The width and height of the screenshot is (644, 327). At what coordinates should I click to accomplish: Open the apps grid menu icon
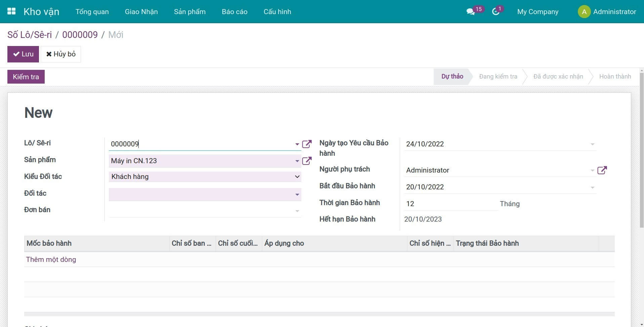point(11,11)
